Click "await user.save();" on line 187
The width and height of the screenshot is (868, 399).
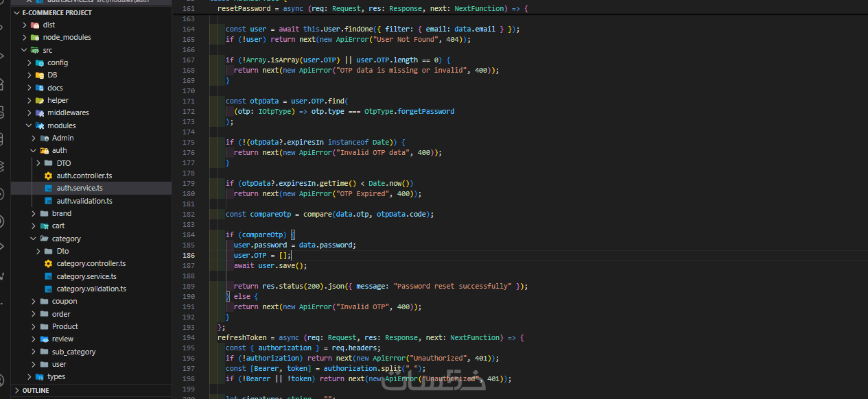270,265
